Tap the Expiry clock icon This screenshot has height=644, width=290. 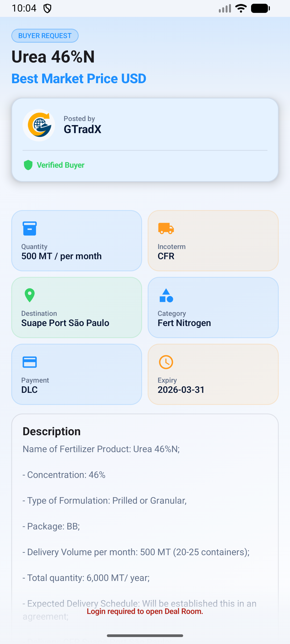[x=166, y=362]
